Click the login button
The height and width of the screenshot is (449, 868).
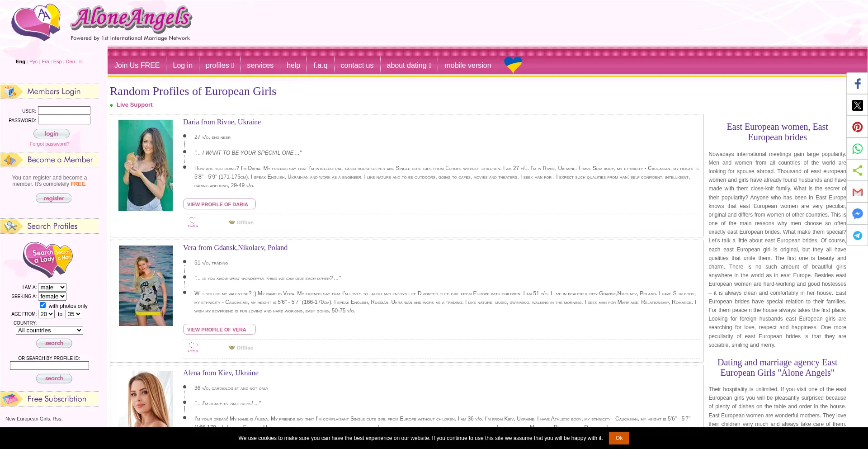click(52, 133)
